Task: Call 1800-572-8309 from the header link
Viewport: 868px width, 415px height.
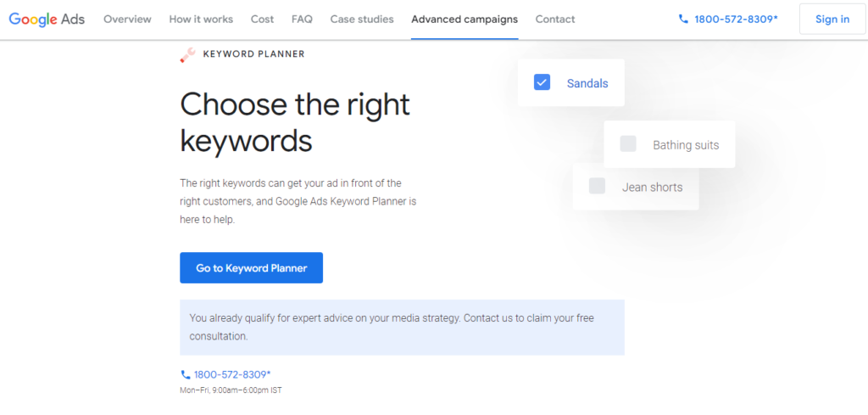Action: pos(736,20)
